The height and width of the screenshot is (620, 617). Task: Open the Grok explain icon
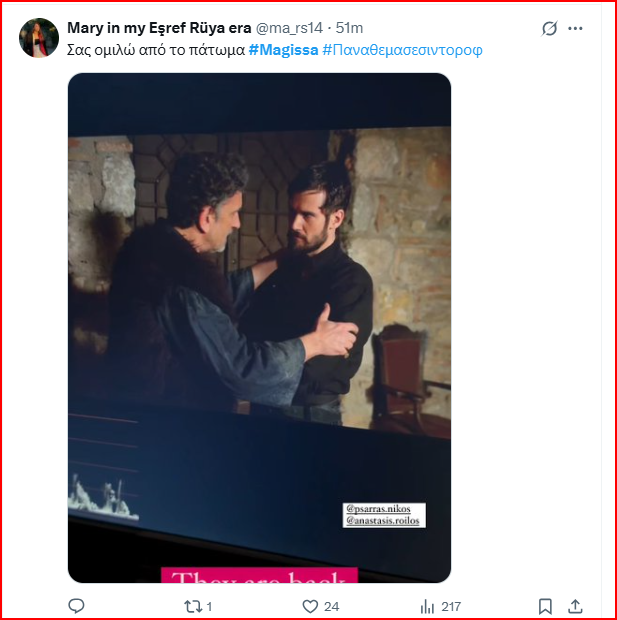[549, 29]
